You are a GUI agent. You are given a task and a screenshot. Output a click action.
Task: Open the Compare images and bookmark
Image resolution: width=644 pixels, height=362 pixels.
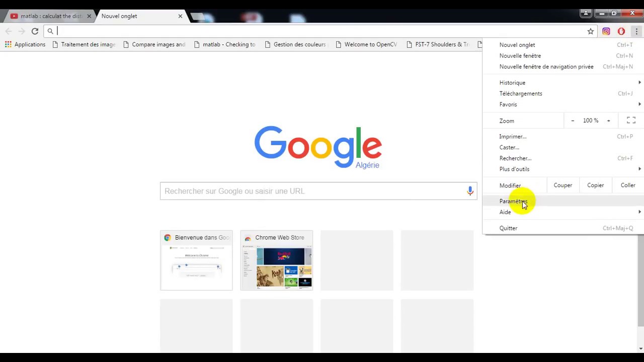click(154, 44)
